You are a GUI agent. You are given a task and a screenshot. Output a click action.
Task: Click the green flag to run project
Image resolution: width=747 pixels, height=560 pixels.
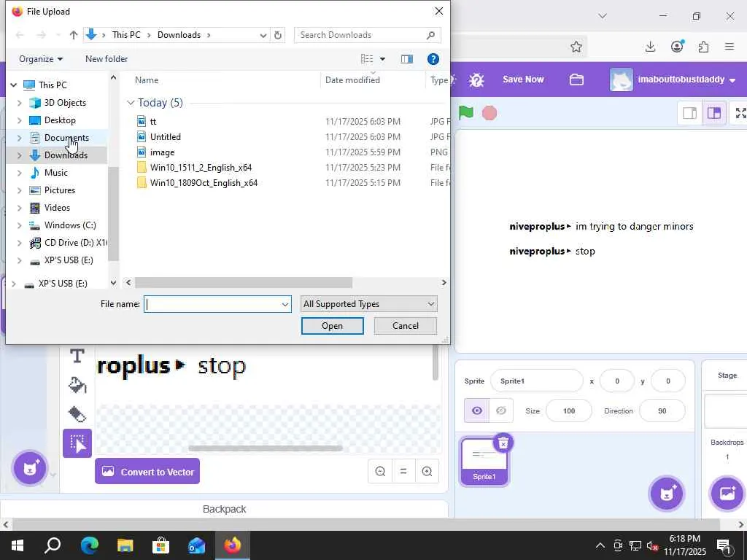click(x=466, y=113)
